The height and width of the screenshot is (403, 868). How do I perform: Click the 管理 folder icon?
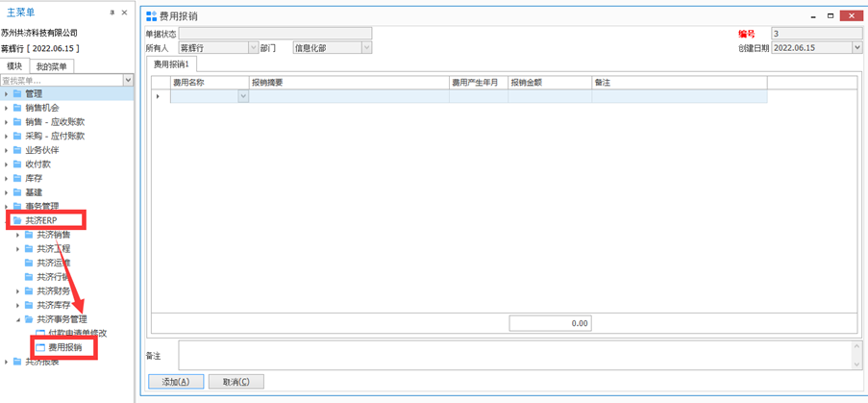(16, 94)
